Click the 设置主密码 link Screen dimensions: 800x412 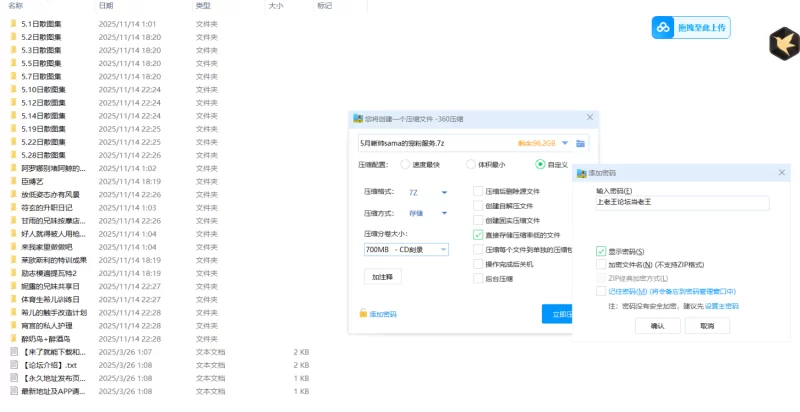coord(721,306)
